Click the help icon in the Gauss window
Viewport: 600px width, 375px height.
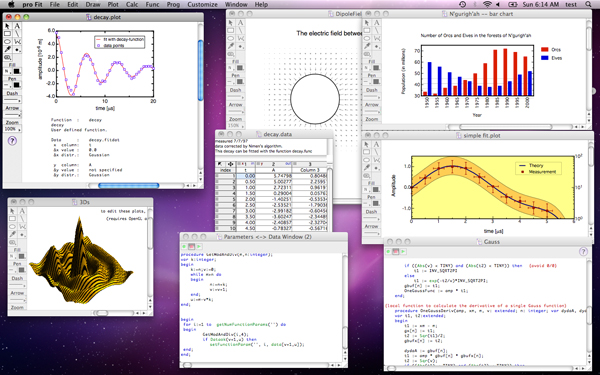pyautogui.click(x=583, y=251)
